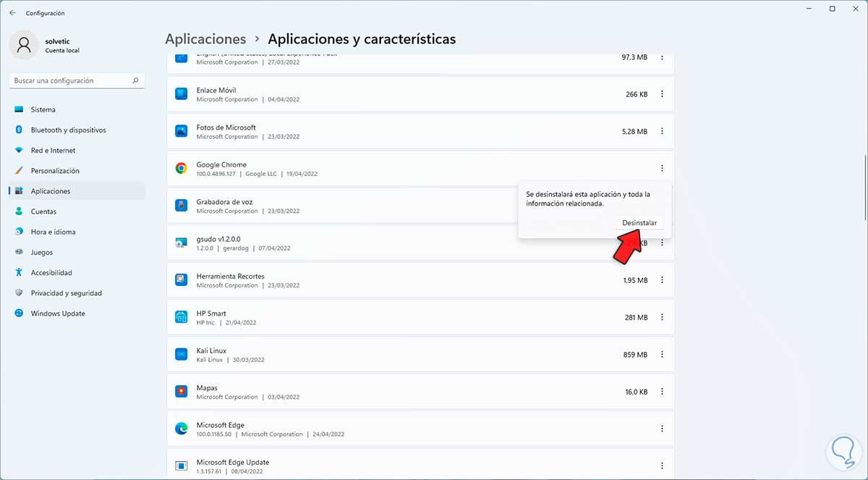The height and width of the screenshot is (480, 868).
Task: Click Mapas app icon
Action: [182, 392]
